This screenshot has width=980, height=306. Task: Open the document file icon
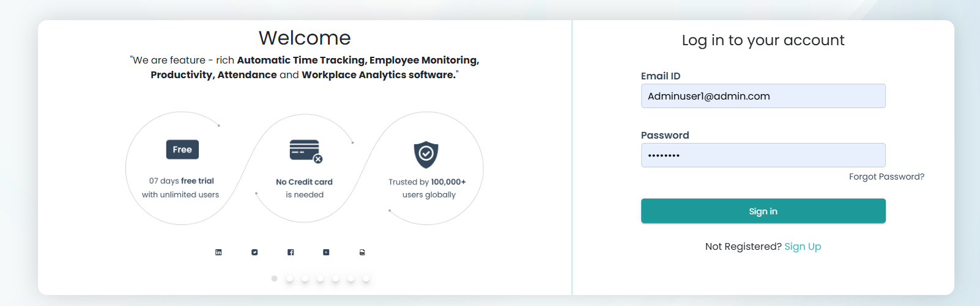click(362, 252)
